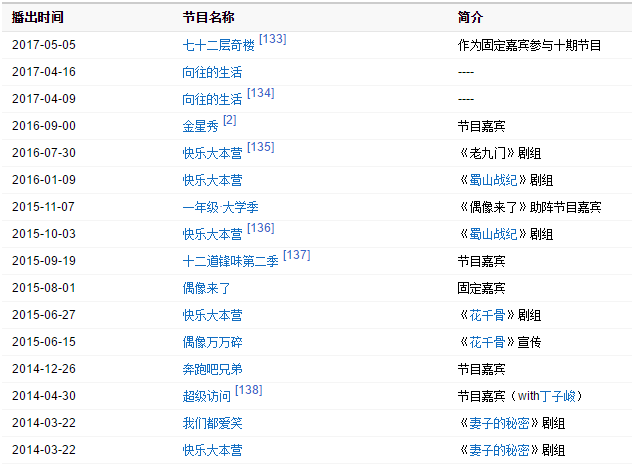Click the 节目名称 column header
The height and width of the screenshot is (469, 632).
(x=208, y=17)
